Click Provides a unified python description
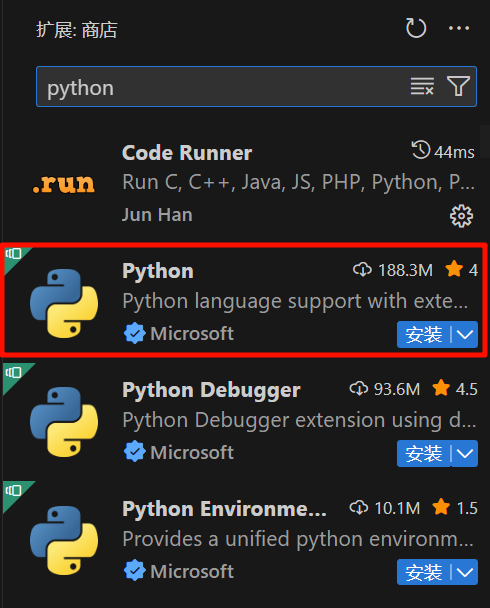 point(298,539)
